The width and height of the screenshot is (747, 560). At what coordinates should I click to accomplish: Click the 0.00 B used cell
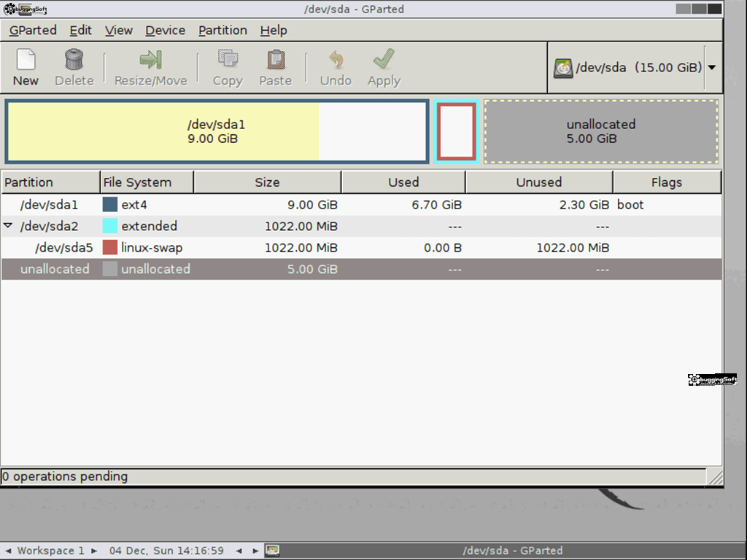click(443, 248)
